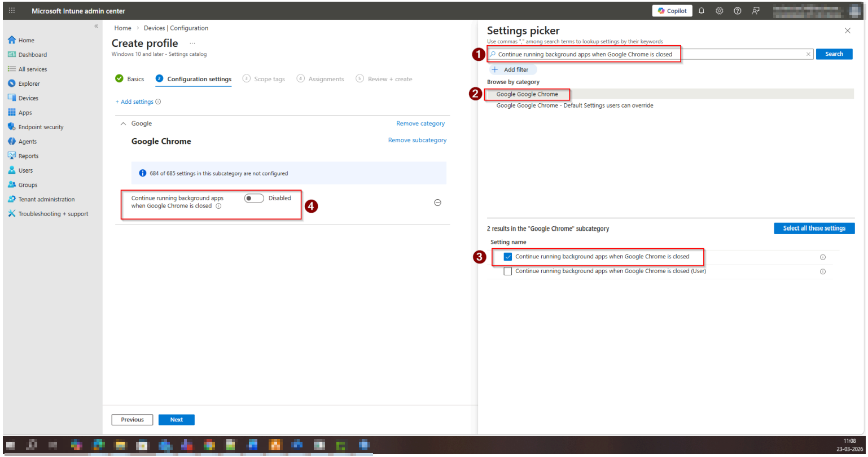Toggle the background apps setting switch

click(x=254, y=199)
